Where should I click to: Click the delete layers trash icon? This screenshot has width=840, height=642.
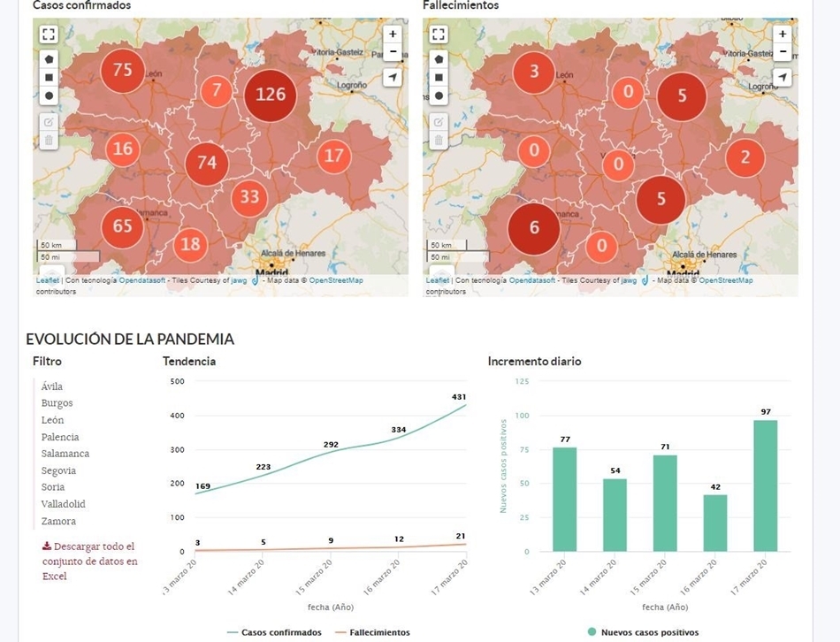(49, 139)
